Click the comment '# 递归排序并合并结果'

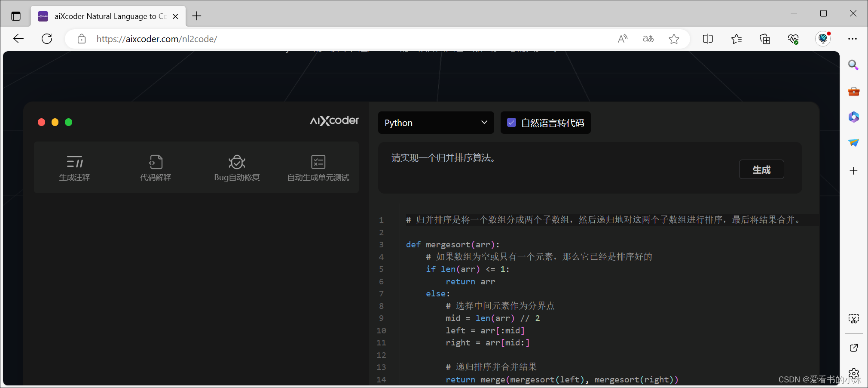[491, 367]
